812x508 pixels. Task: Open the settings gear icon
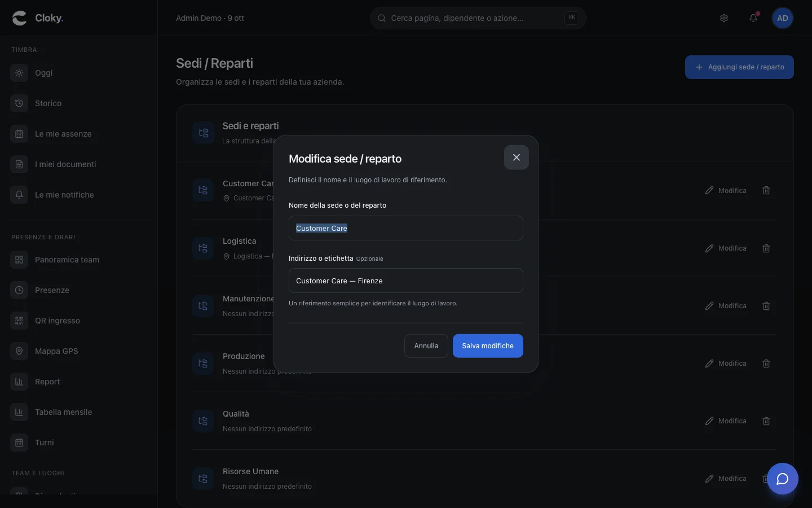pyautogui.click(x=724, y=18)
